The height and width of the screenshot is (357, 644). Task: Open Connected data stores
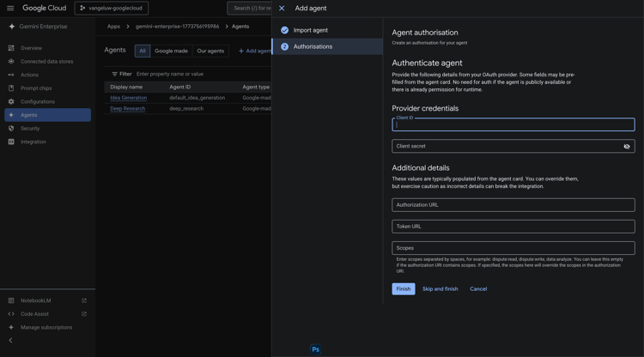(47, 62)
